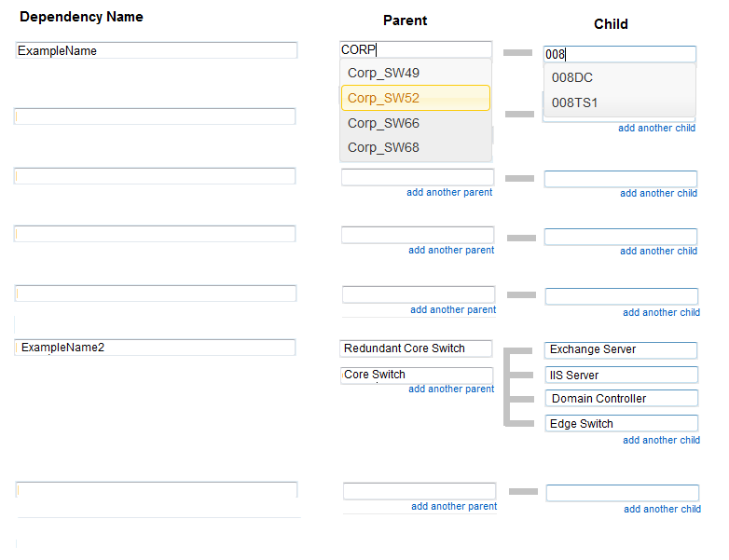729x560 pixels.
Task: Click the child field containing 008
Action: click(x=620, y=55)
